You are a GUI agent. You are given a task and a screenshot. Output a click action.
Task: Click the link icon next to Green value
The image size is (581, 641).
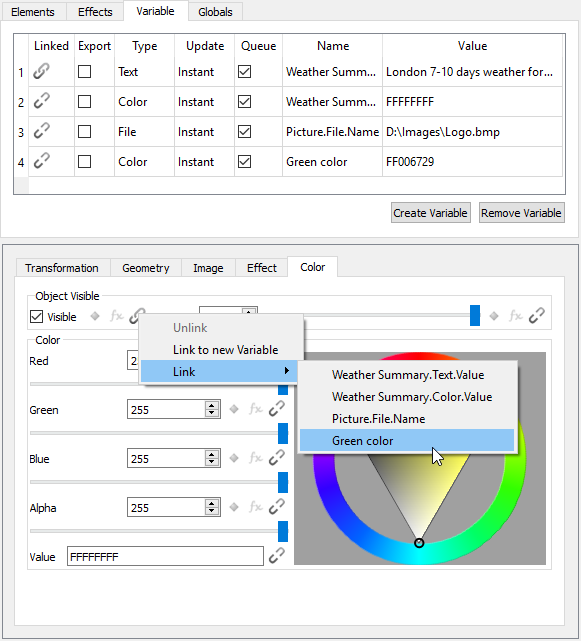coord(277,409)
